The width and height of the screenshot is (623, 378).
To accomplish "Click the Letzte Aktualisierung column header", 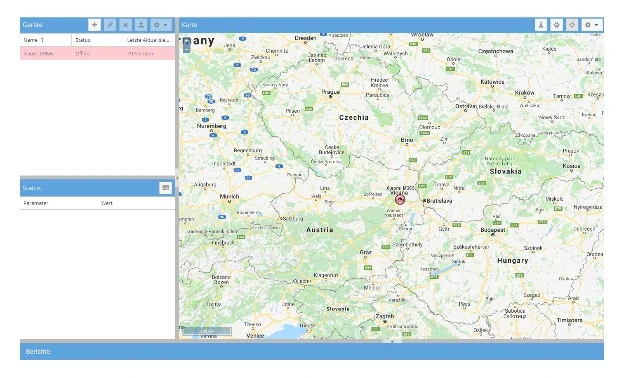I will (x=149, y=40).
